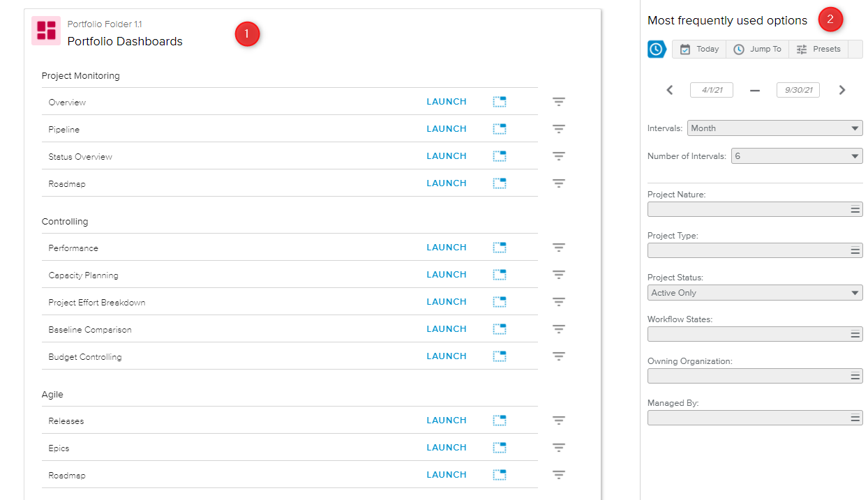
Task: Click the blue clock time options icon
Action: coord(657,50)
